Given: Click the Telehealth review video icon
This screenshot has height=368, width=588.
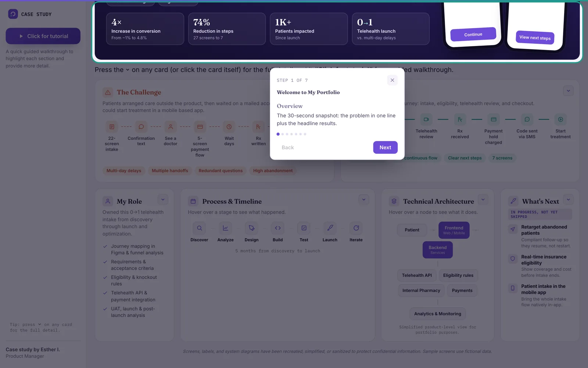Looking at the screenshot, I should coord(426,119).
